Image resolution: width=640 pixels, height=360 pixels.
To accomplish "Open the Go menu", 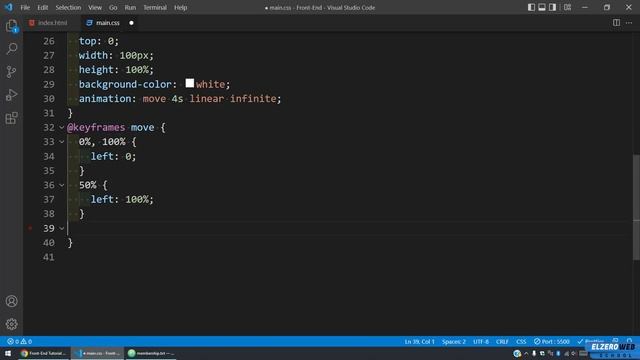I will [x=113, y=7].
